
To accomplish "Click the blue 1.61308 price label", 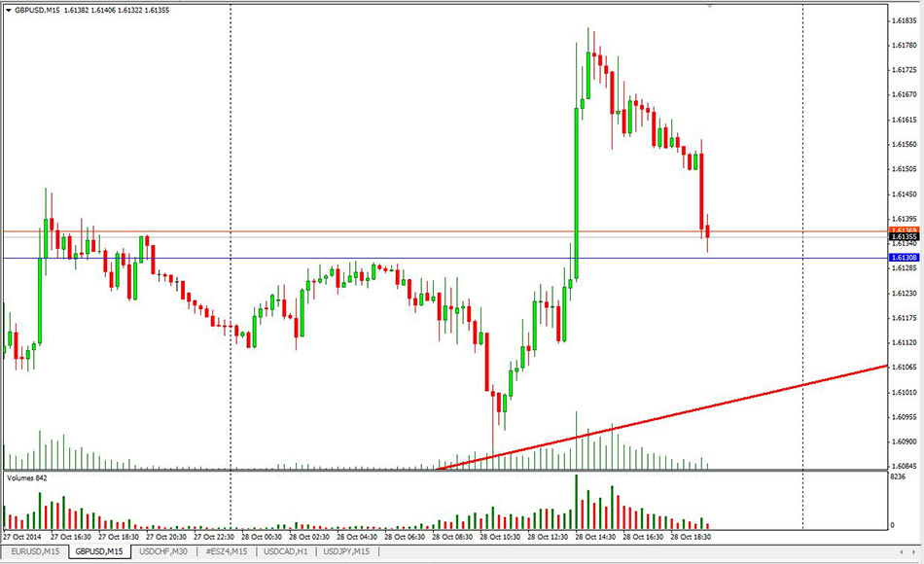I will (x=904, y=257).
